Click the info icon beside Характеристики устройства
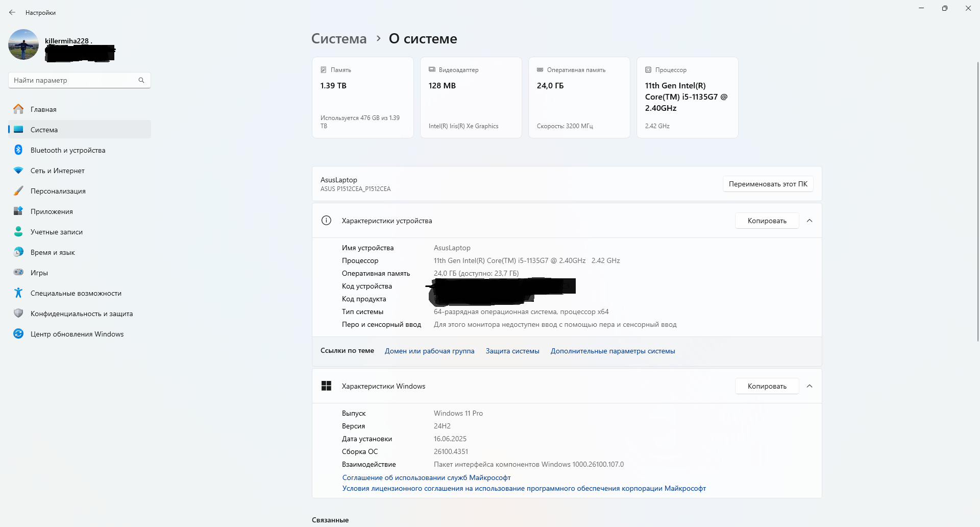The height and width of the screenshot is (527, 980). [x=326, y=221]
